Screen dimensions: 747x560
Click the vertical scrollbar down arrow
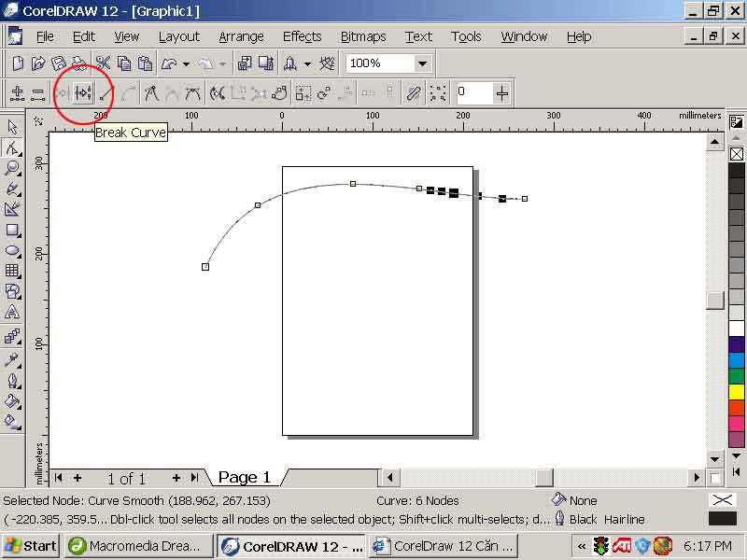tap(714, 459)
